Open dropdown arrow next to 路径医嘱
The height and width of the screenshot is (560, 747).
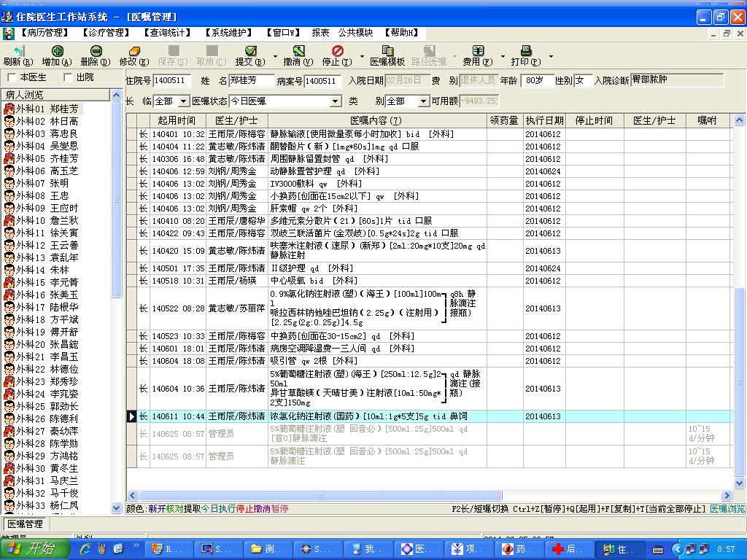click(454, 56)
